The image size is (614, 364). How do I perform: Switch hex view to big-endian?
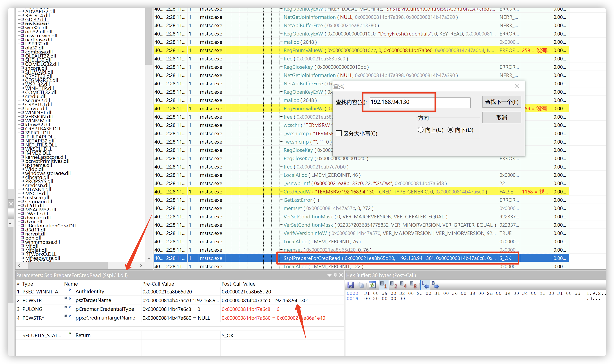point(435,285)
